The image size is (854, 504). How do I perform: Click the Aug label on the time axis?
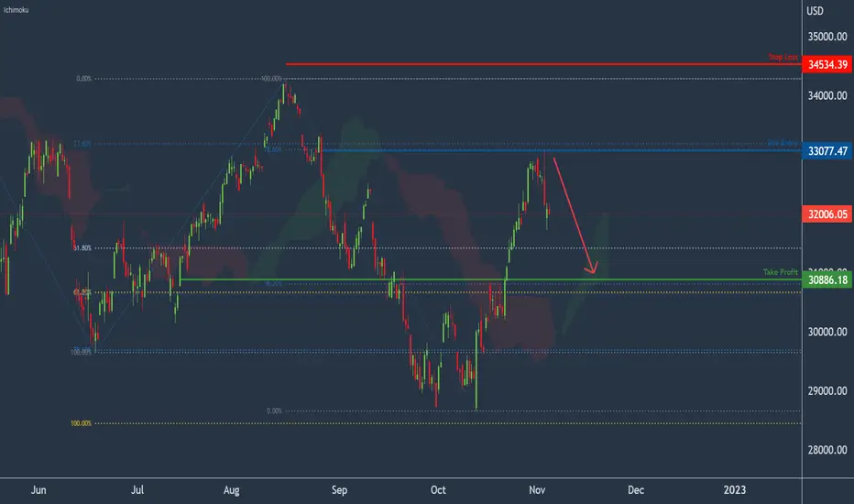[x=232, y=490]
